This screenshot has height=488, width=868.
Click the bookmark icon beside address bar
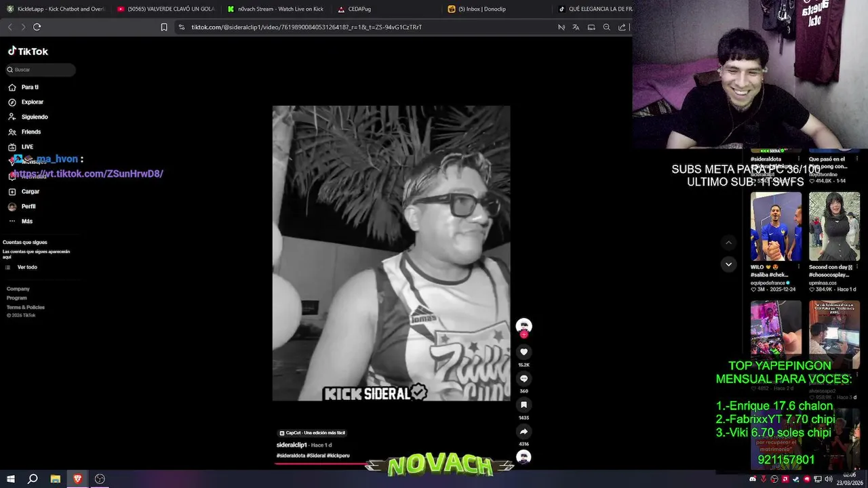click(164, 27)
